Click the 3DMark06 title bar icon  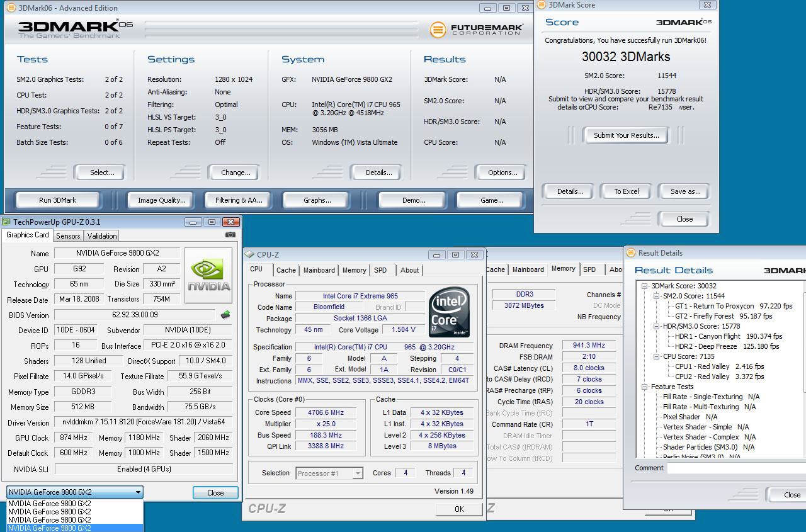(x=11, y=8)
